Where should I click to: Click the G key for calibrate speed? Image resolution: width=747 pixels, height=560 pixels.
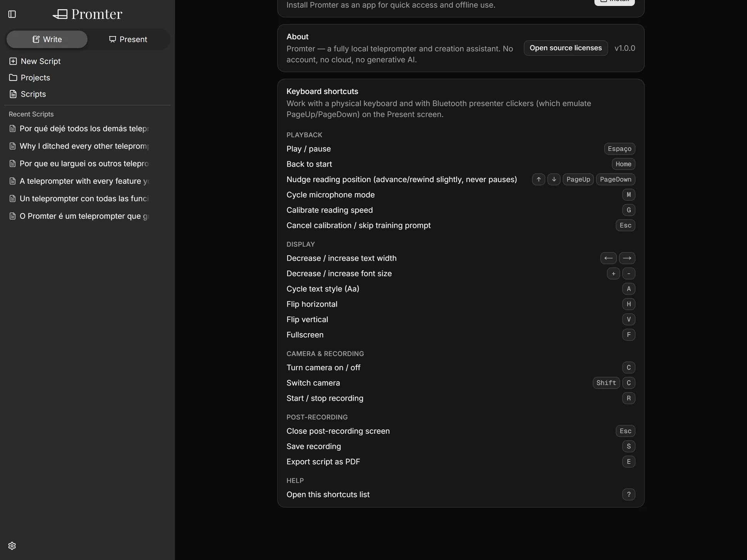628,210
